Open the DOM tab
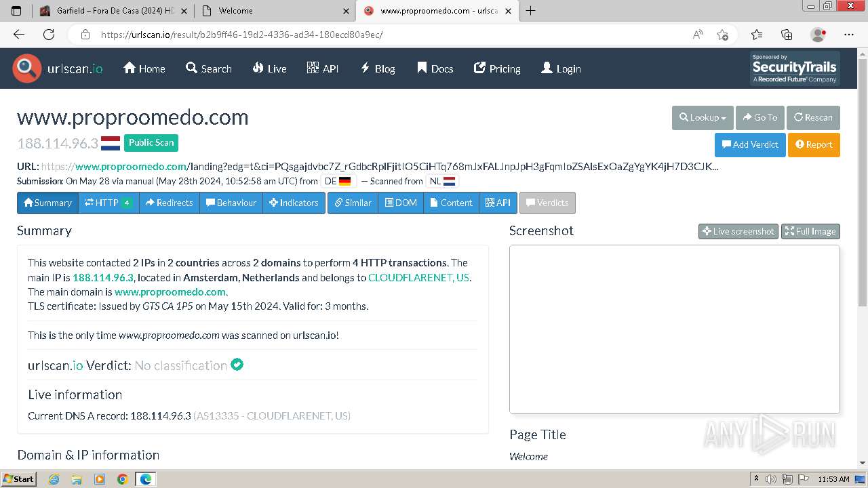Screen dimensions: 868x488 [x=401, y=203]
